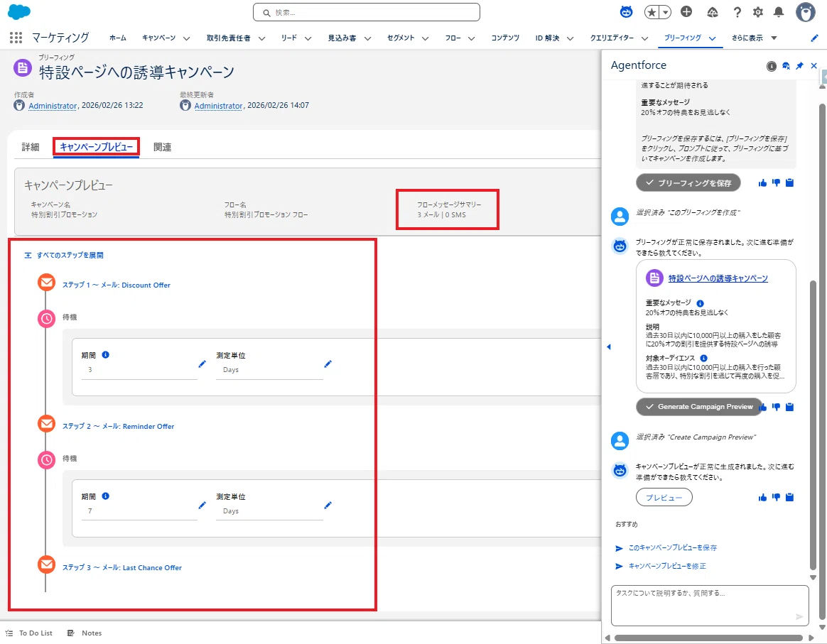Image resolution: width=827 pixels, height=644 pixels.
Task: Thumbs up the ブリーフィングを保存 response
Action: tap(762, 183)
